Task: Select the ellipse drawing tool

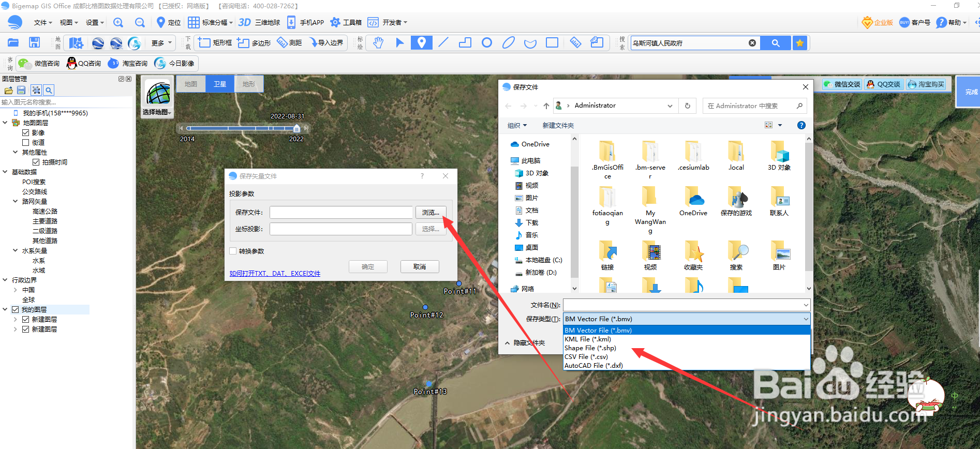Action: coord(509,42)
